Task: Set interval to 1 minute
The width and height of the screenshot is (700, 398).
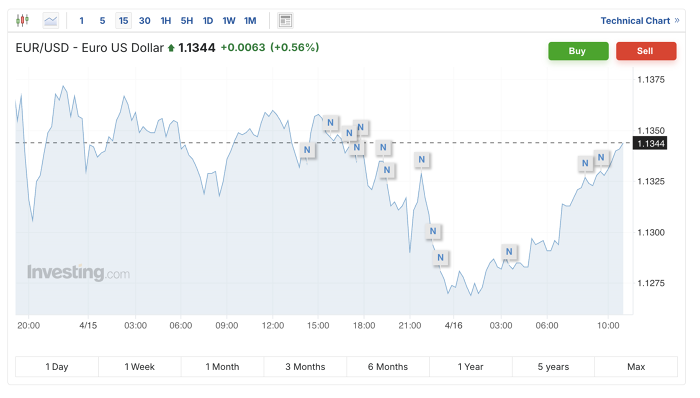Action: coord(81,21)
